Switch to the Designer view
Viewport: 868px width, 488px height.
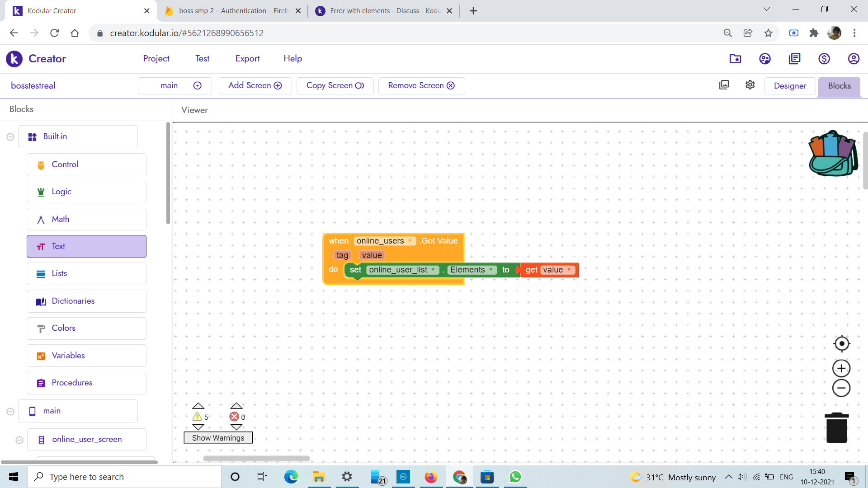tap(790, 86)
